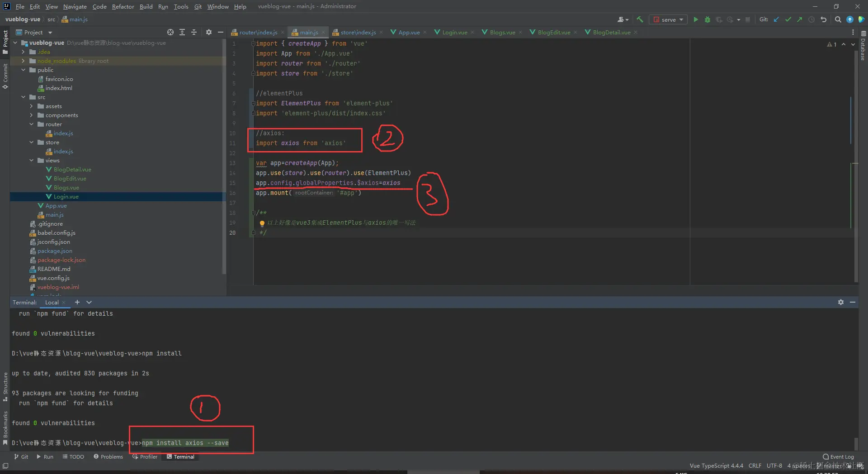Toggle the Database tool window on right edge
This screenshot has width=868, height=474.
[x=863, y=46]
